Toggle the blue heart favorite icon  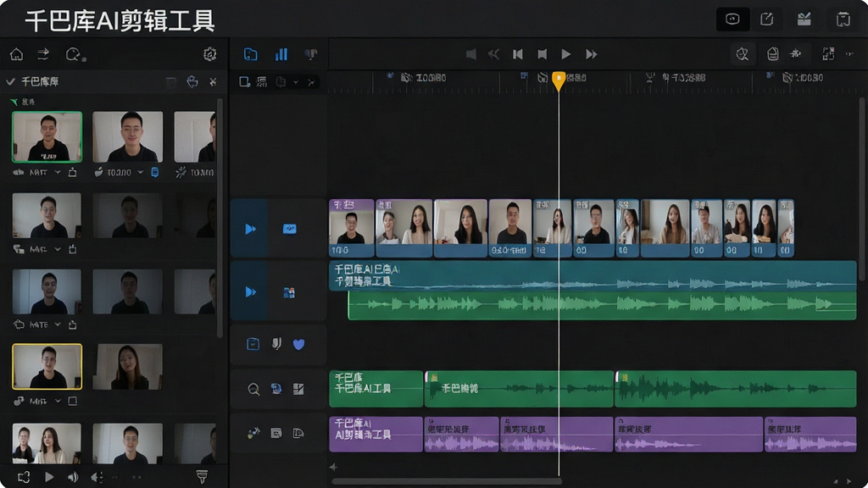(299, 345)
